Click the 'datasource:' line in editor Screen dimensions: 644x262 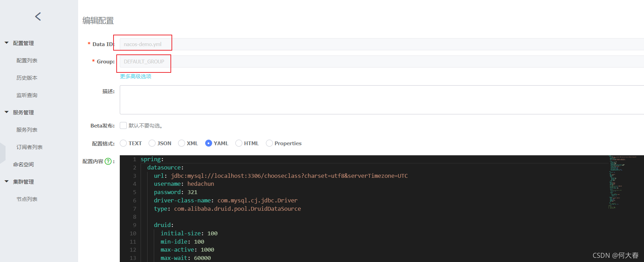tap(165, 167)
